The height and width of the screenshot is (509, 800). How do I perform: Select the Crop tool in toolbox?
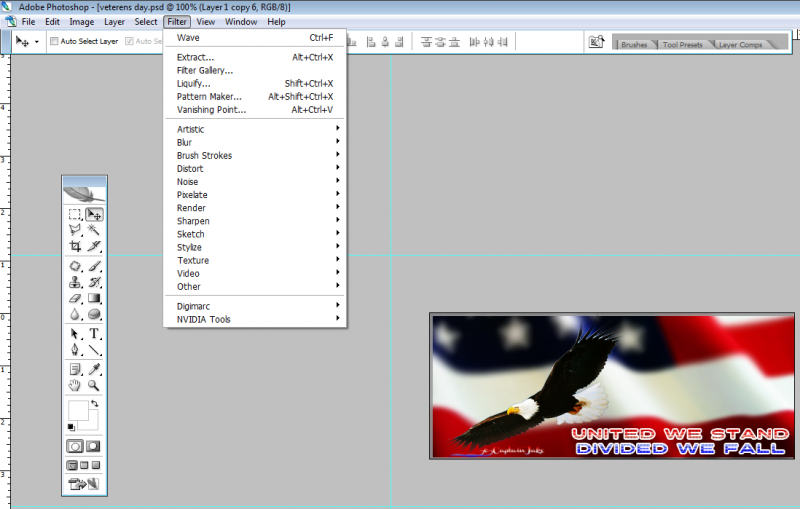pos(75,246)
